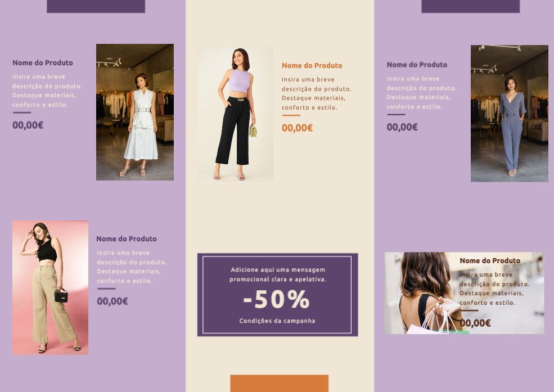Click the price beside the grey jumpsuit

402,127
